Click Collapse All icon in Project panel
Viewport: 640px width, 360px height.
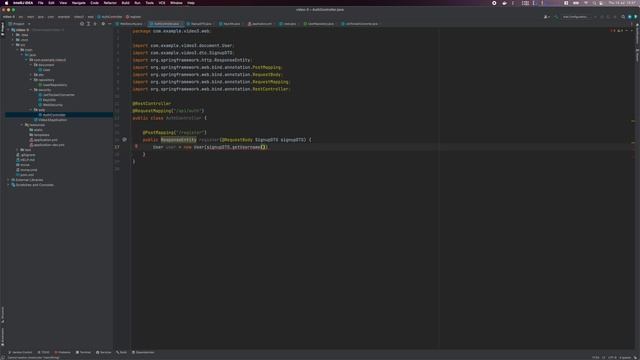(95, 24)
